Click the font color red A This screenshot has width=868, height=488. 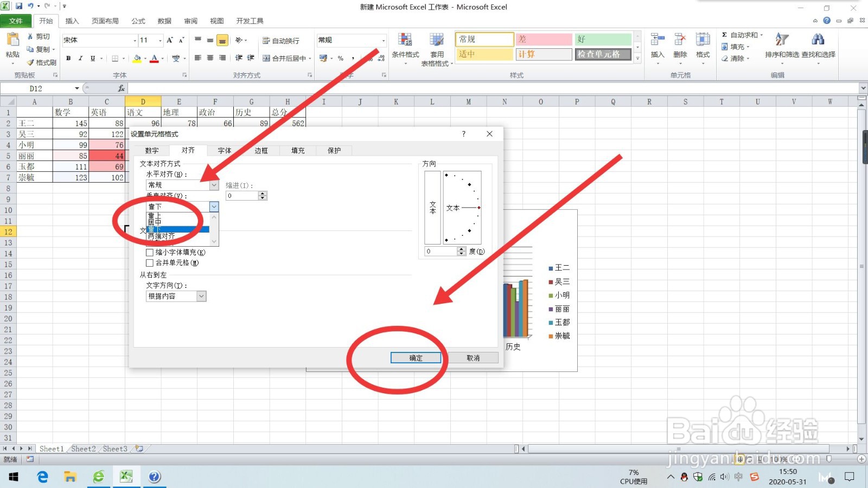[155, 58]
